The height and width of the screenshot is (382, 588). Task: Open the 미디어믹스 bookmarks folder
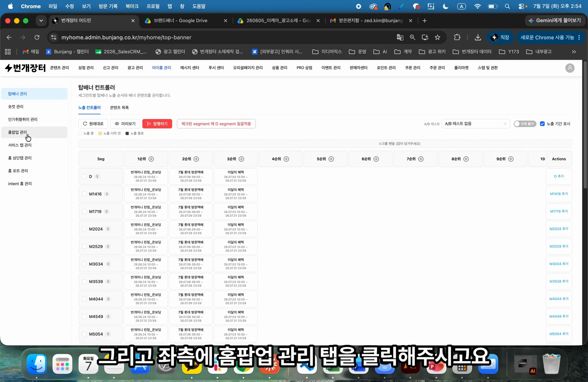point(327,52)
